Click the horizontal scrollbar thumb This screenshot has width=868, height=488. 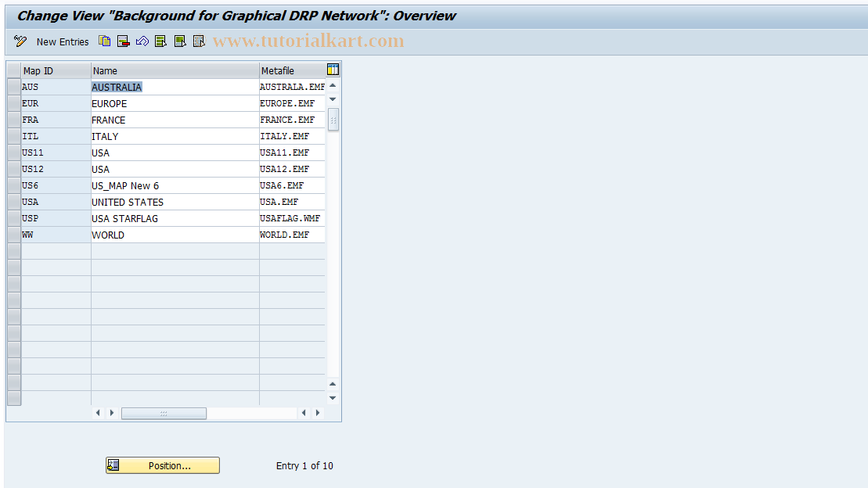point(164,413)
